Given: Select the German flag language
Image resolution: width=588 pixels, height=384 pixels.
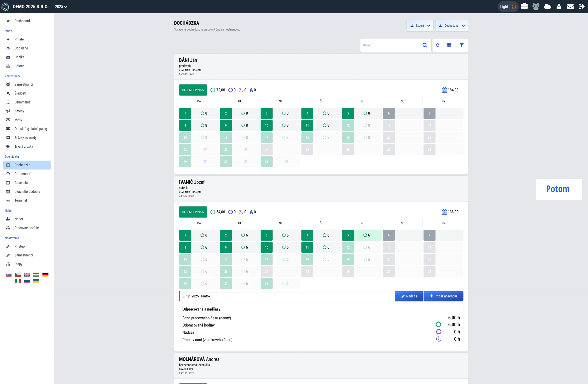Looking at the screenshot, I should click(45, 275).
